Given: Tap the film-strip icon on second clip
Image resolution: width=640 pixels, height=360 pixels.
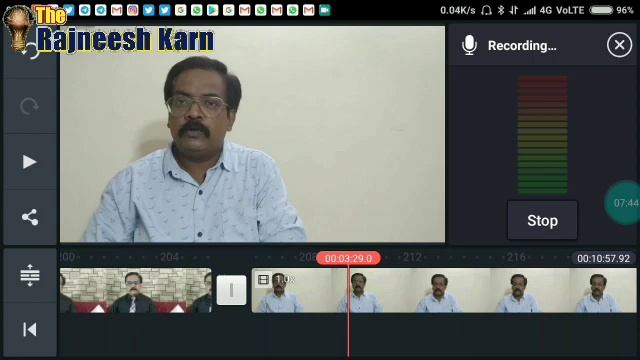Looking at the screenshot, I should point(264,280).
